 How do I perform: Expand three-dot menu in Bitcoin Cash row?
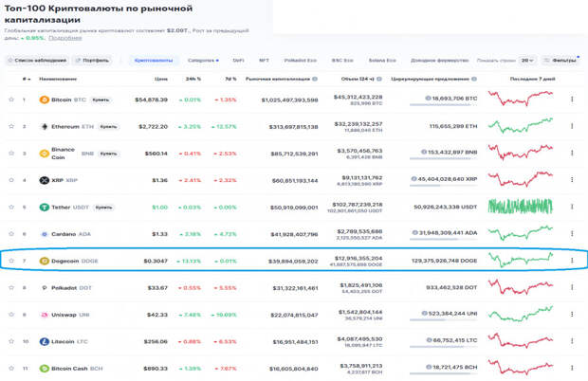pyautogui.click(x=572, y=369)
